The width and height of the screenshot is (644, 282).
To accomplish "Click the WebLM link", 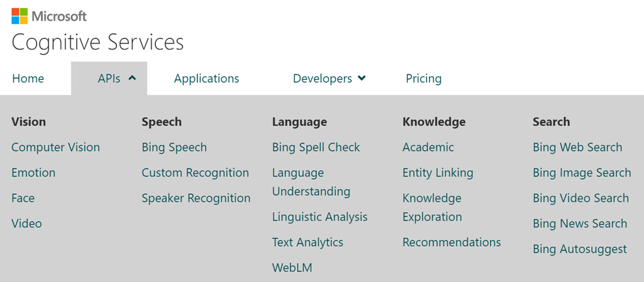I will pyautogui.click(x=292, y=268).
